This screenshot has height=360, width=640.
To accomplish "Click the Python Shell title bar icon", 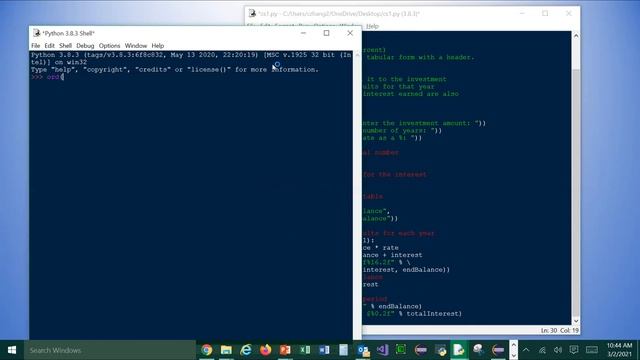I will [37, 33].
